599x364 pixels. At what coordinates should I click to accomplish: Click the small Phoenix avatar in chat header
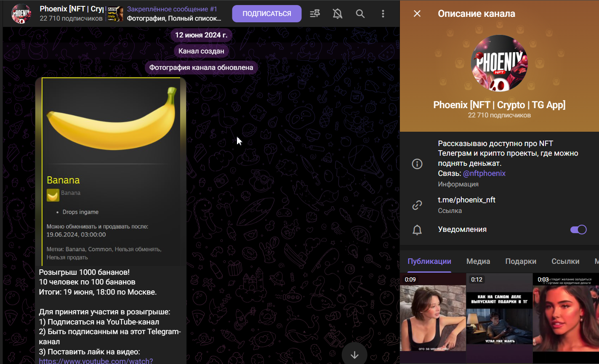21,14
